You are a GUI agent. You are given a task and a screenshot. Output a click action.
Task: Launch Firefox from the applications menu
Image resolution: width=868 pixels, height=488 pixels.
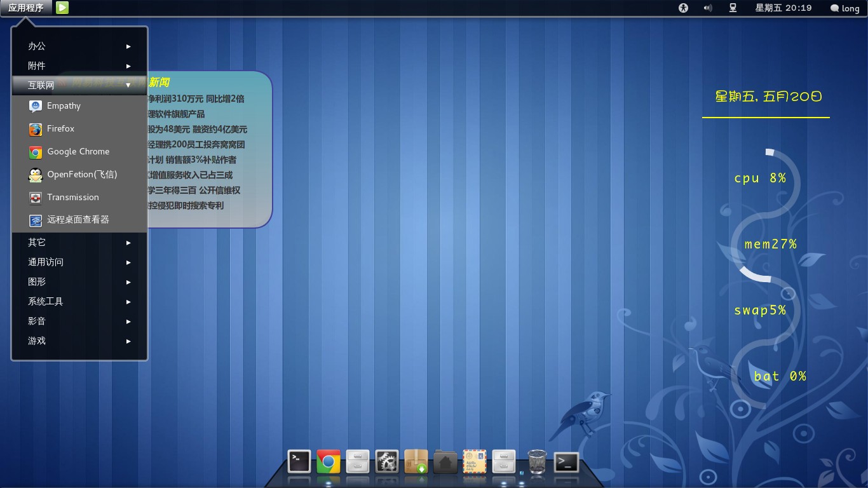pyautogui.click(x=61, y=129)
